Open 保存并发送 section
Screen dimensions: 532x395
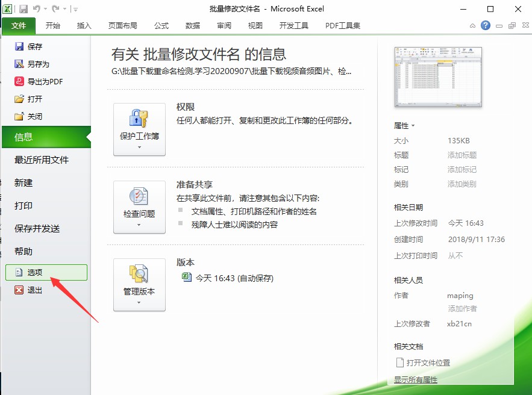(x=37, y=229)
